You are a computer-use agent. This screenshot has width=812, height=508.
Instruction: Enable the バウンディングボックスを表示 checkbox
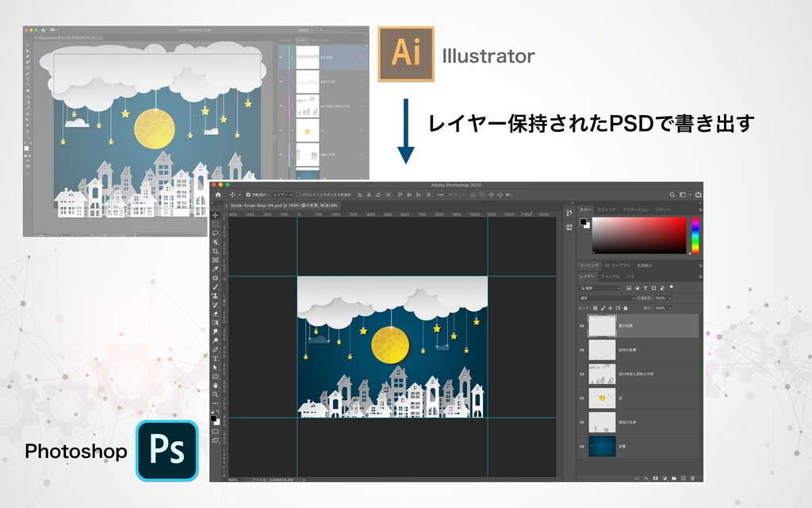[x=298, y=195]
